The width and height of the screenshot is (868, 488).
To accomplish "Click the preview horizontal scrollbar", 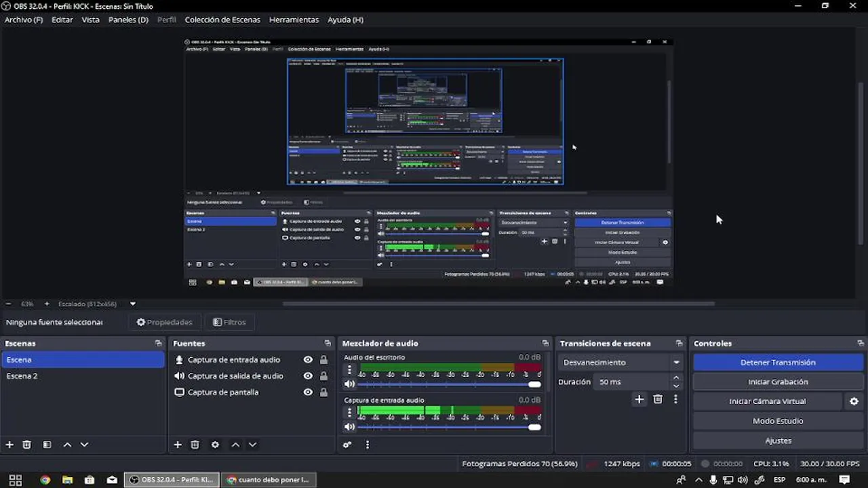I will point(498,304).
